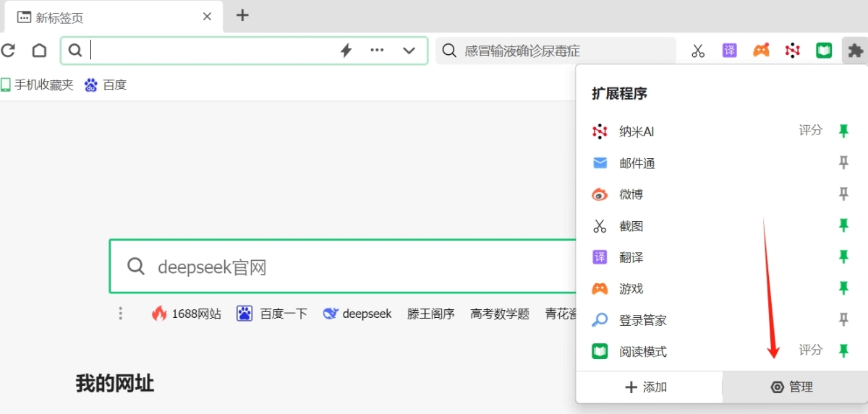
Task: Open the Nano AI toolbar icon
Action: (793, 51)
